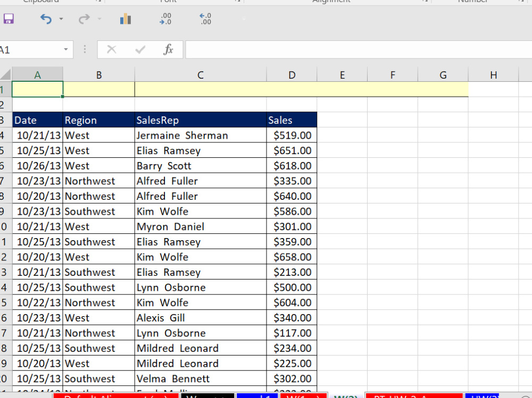Image resolution: width=532 pixels, height=398 pixels.
Task: Select the cell with $335.00
Action: (292, 181)
